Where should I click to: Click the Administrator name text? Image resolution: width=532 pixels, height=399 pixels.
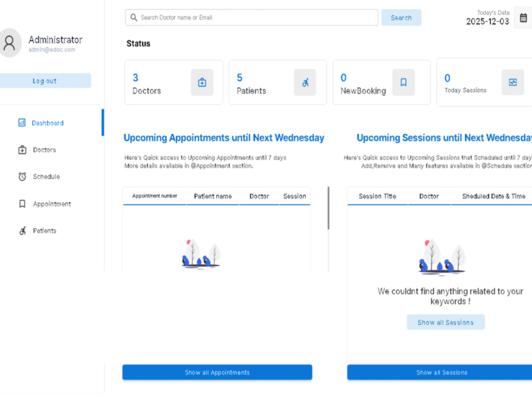point(55,40)
